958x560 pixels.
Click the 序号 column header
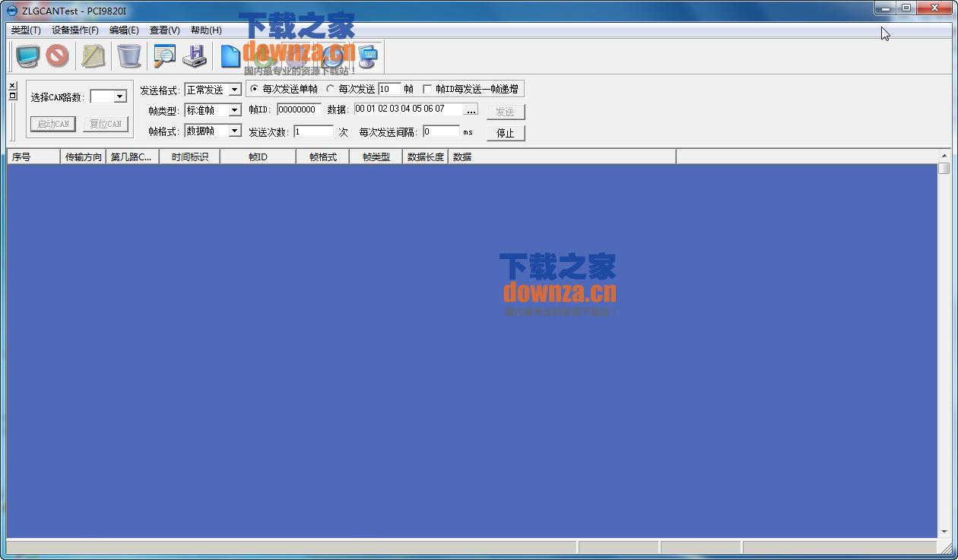[33, 157]
